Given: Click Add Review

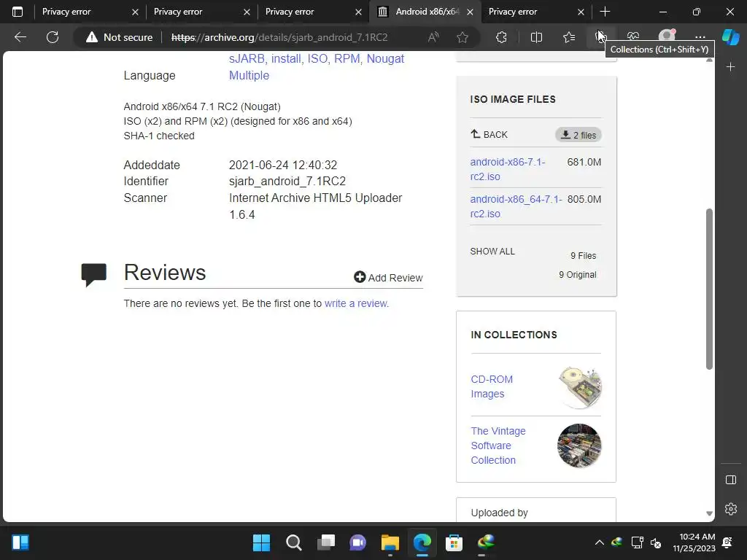Looking at the screenshot, I should pos(388,278).
